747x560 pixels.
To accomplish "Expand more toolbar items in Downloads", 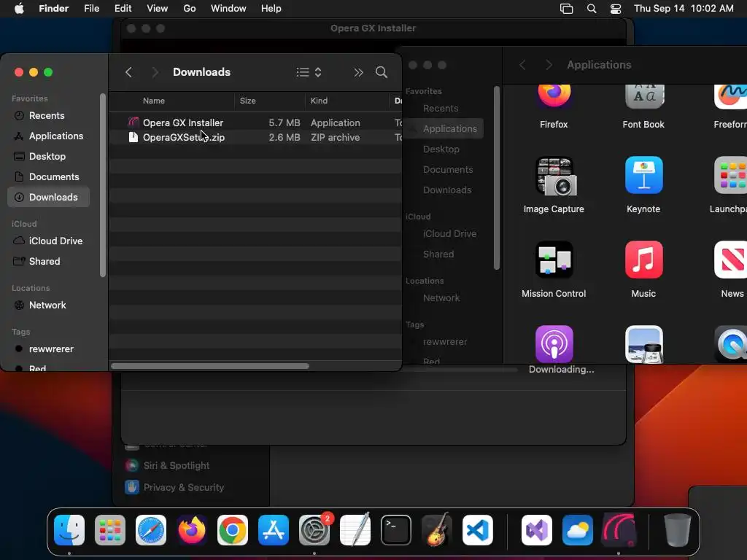I will pyautogui.click(x=358, y=72).
